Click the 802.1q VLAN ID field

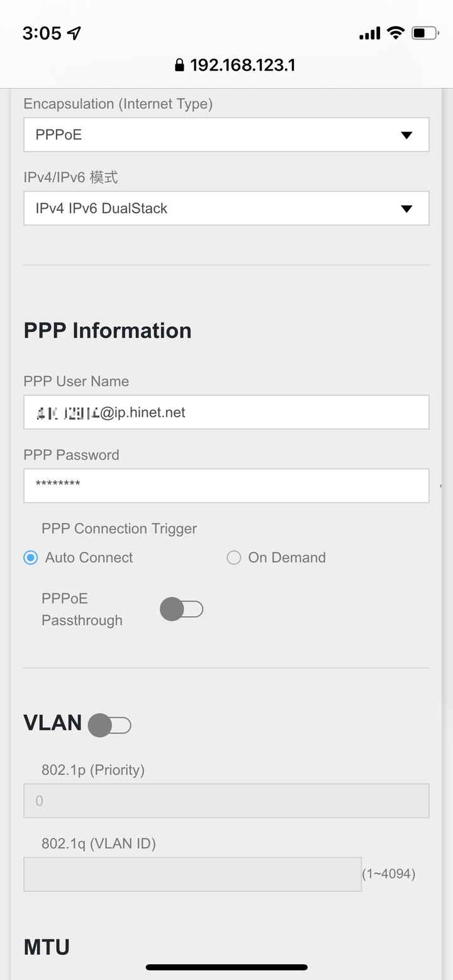coord(193,874)
